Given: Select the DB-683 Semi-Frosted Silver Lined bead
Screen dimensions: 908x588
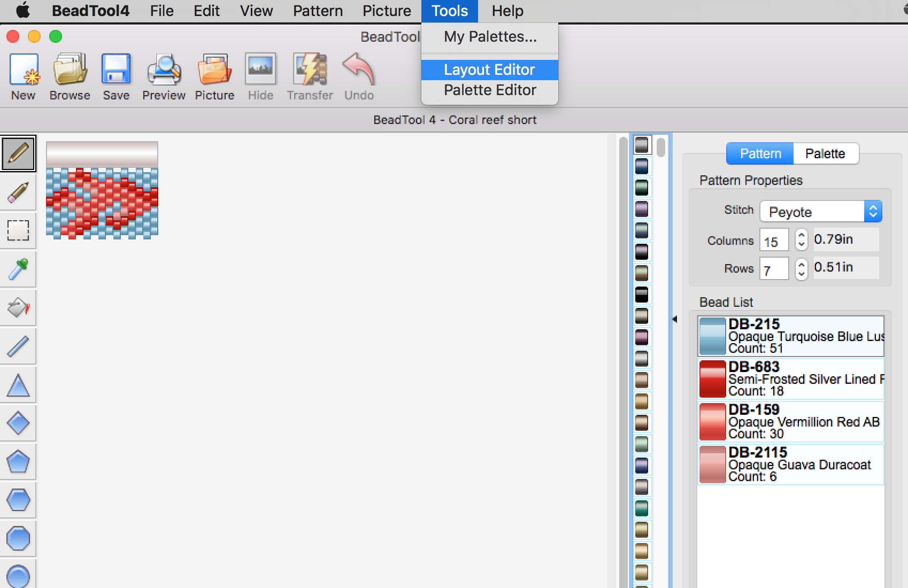Looking at the screenshot, I should [x=791, y=378].
